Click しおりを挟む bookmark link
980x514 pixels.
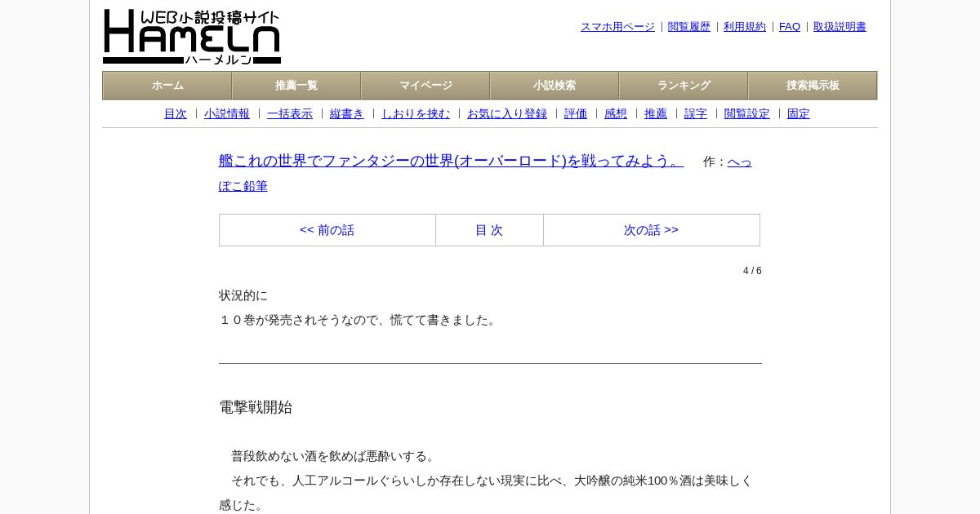click(416, 114)
